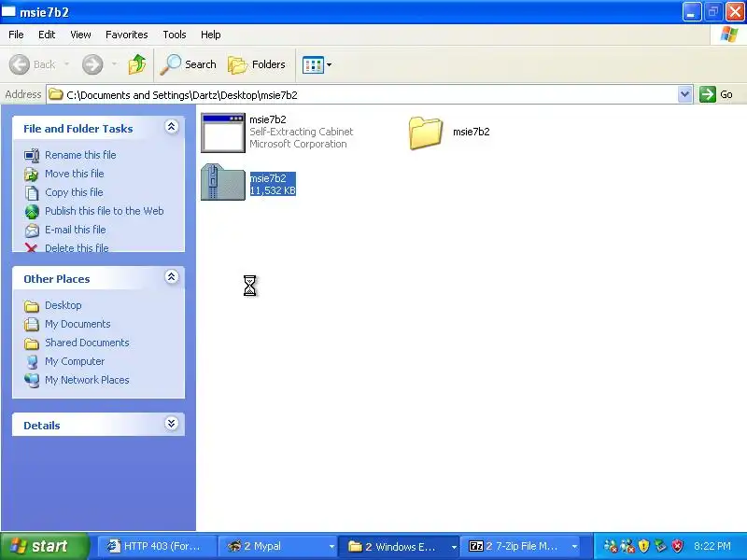Toggle the Folders pane
This screenshot has height=560, width=747.
pos(257,64)
